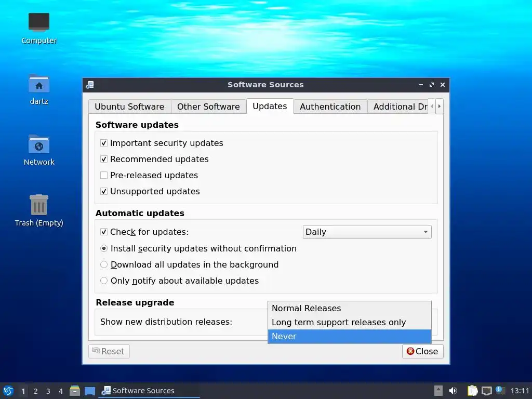The height and width of the screenshot is (399, 532).
Task: Switch to workspace 2
Action: tap(36, 391)
